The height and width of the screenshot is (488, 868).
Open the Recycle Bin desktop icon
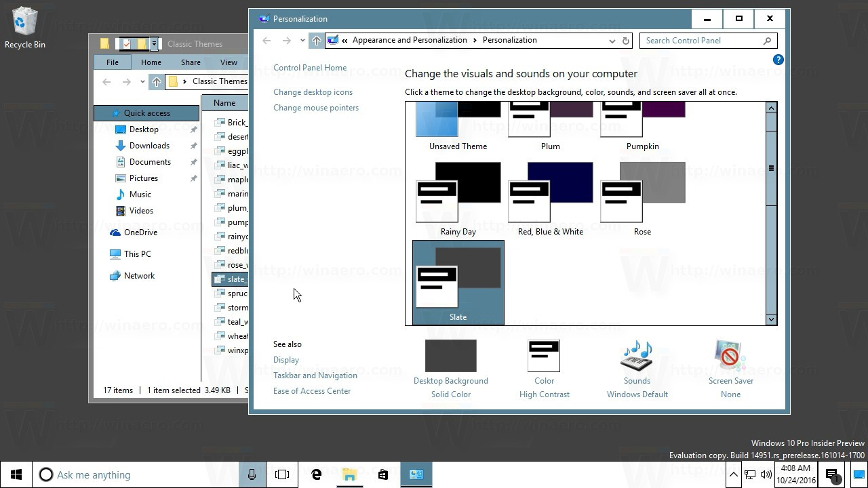coord(24,28)
